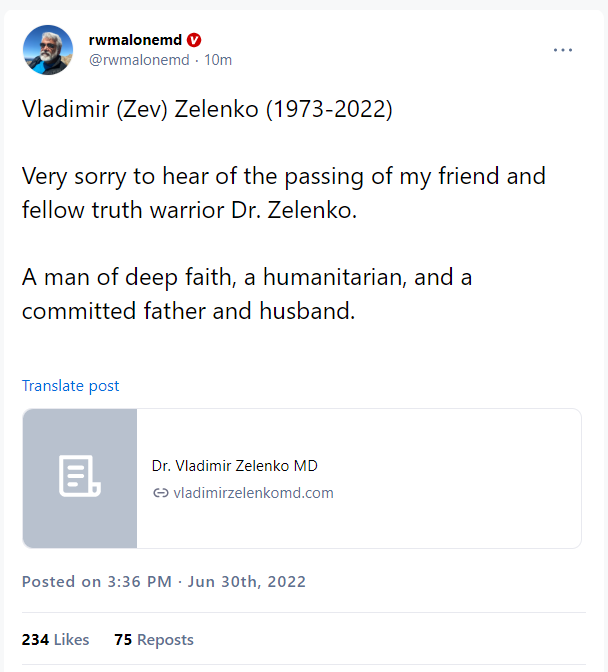This screenshot has width=608, height=672.
Task: Click the document placeholder icon in the link card
Action: click(x=80, y=476)
